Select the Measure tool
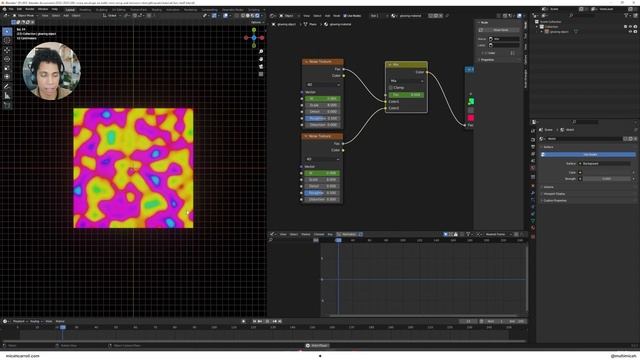The height and width of the screenshot is (360, 640). [x=7, y=96]
